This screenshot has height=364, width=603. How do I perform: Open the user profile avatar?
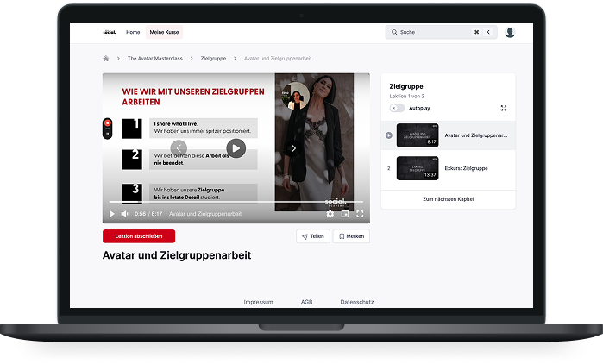[x=510, y=32]
